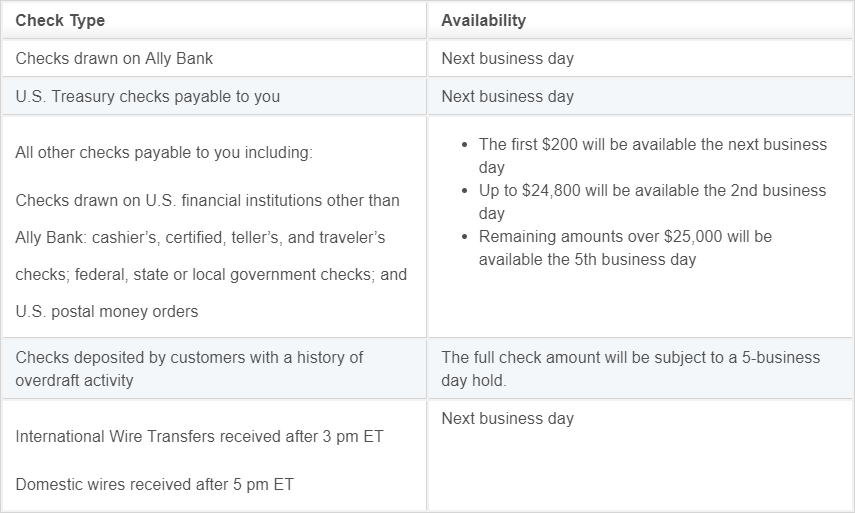
Task: Click the federal, state or local government checks line
Action: point(211,274)
